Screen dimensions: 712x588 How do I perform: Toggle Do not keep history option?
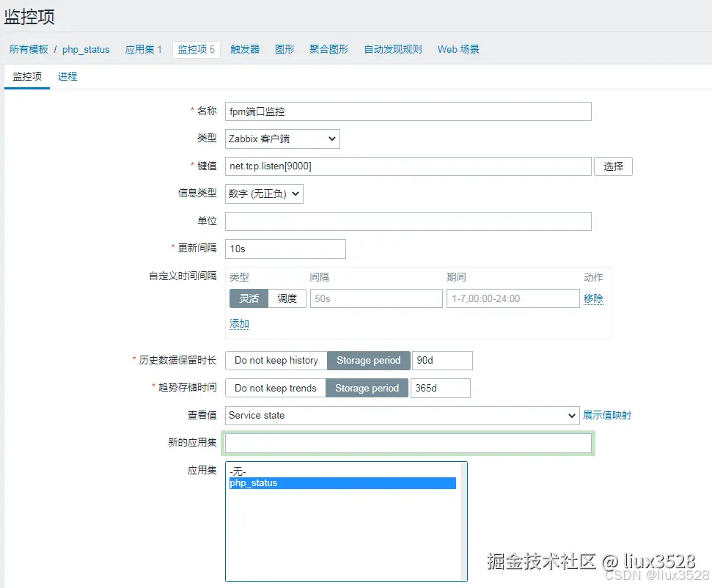276,360
